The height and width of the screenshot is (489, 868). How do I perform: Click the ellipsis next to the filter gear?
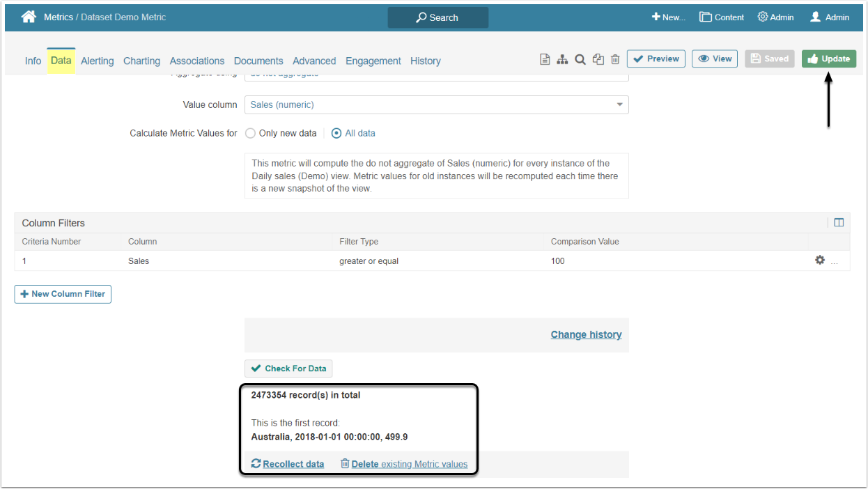coord(835,262)
